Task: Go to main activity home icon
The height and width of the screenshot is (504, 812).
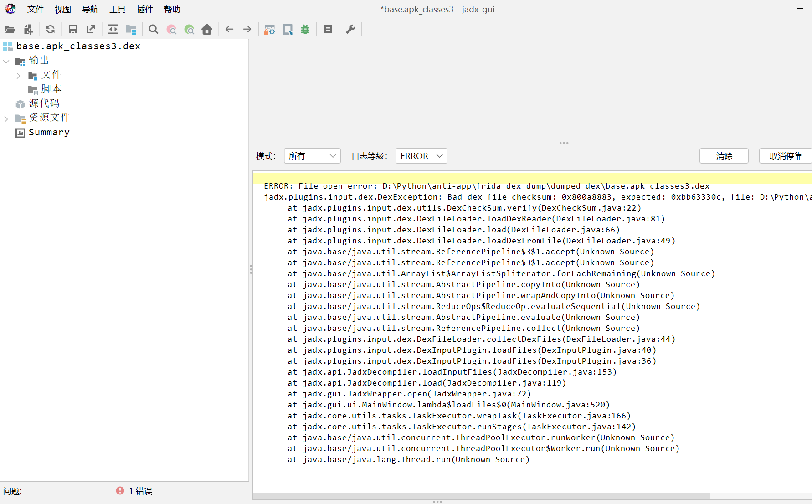Action: (x=207, y=30)
